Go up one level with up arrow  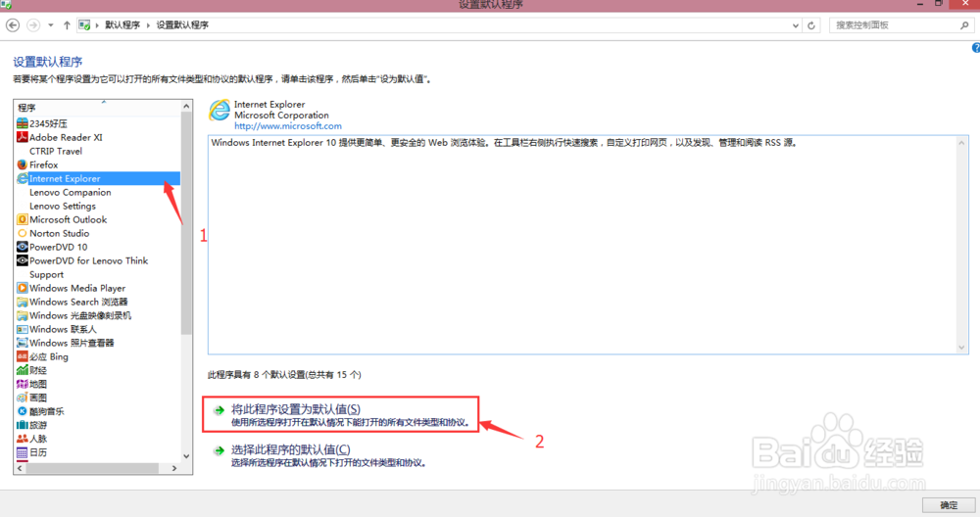tap(67, 25)
